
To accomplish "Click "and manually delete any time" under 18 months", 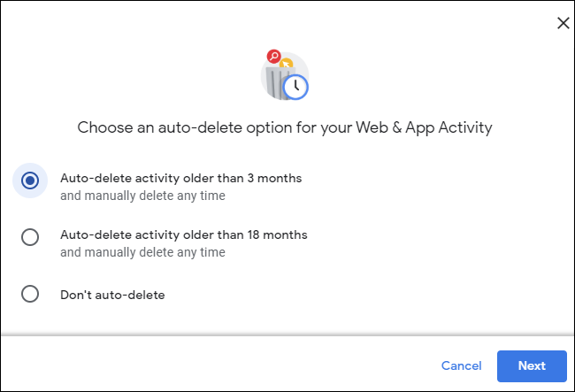I will [x=142, y=252].
